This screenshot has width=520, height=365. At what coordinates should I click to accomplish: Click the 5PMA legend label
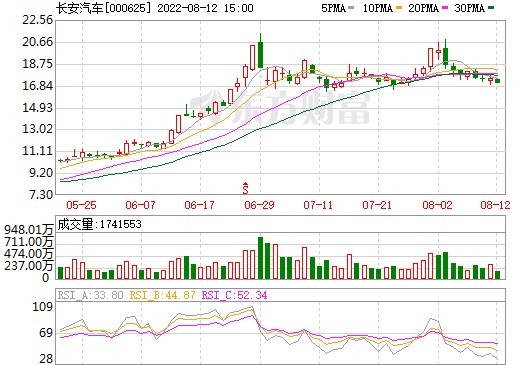coord(333,8)
